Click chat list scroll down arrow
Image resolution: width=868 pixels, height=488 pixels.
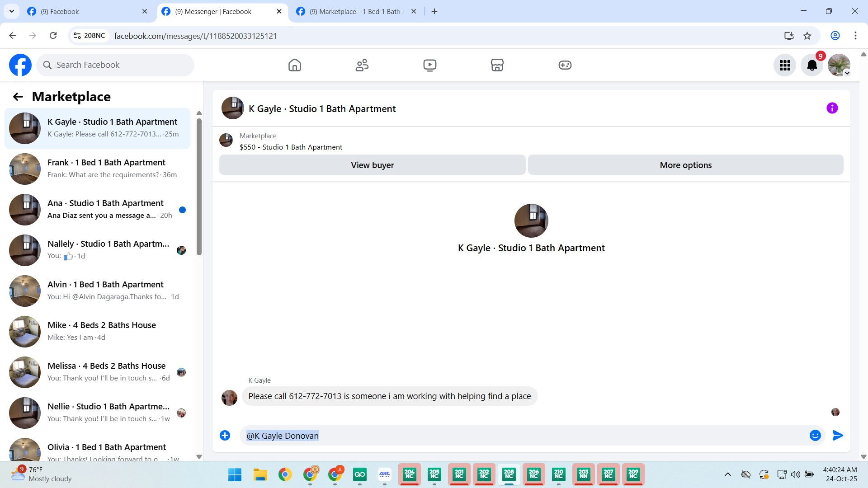[x=199, y=456]
